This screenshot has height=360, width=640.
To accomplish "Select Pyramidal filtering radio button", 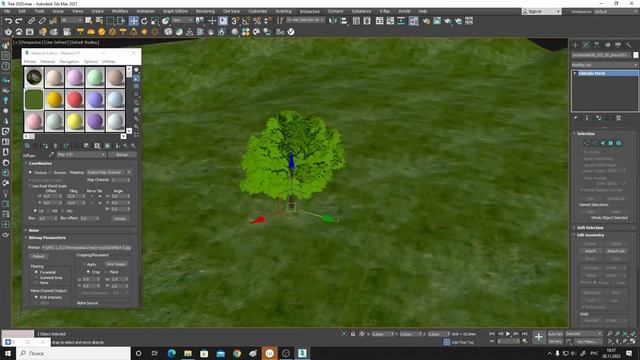I will click(x=36, y=272).
